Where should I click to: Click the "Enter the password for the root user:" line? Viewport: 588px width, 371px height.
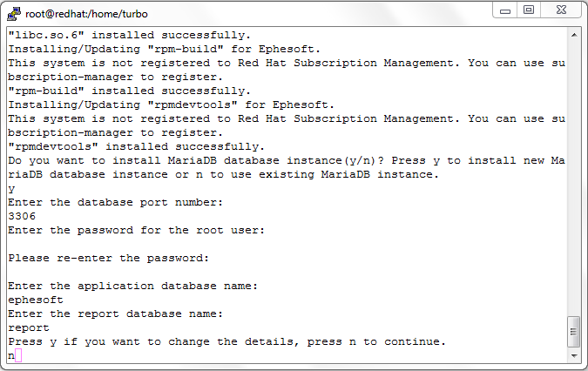[x=137, y=230]
